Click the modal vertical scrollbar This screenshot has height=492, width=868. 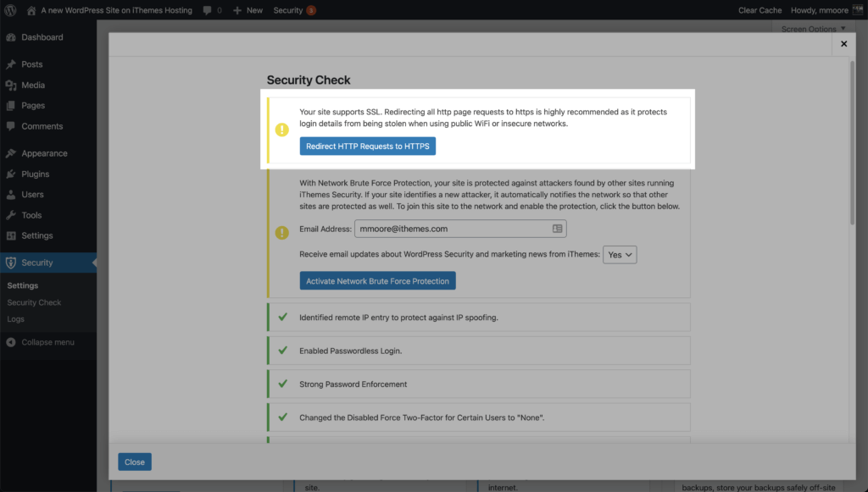(x=853, y=142)
